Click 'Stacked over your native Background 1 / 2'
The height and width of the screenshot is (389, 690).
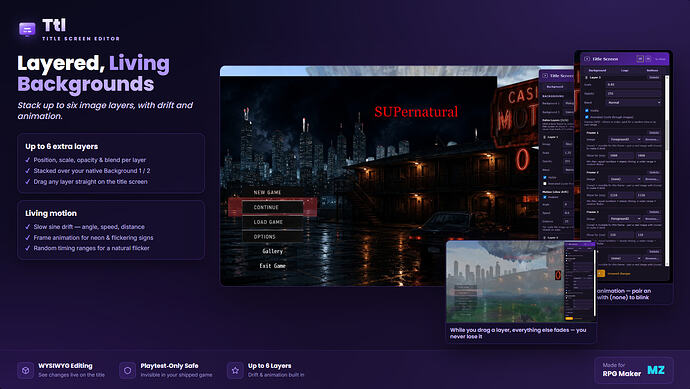tap(92, 171)
